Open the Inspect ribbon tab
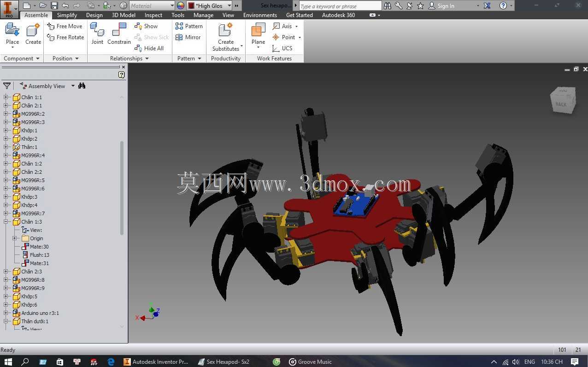588x367 pixels. [x=153, y=15]
